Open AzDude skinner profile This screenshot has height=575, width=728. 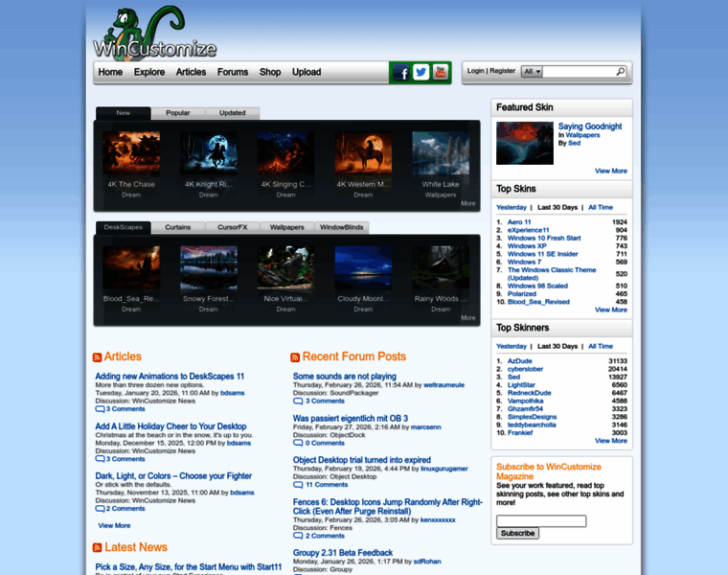(x=519, y=361)
